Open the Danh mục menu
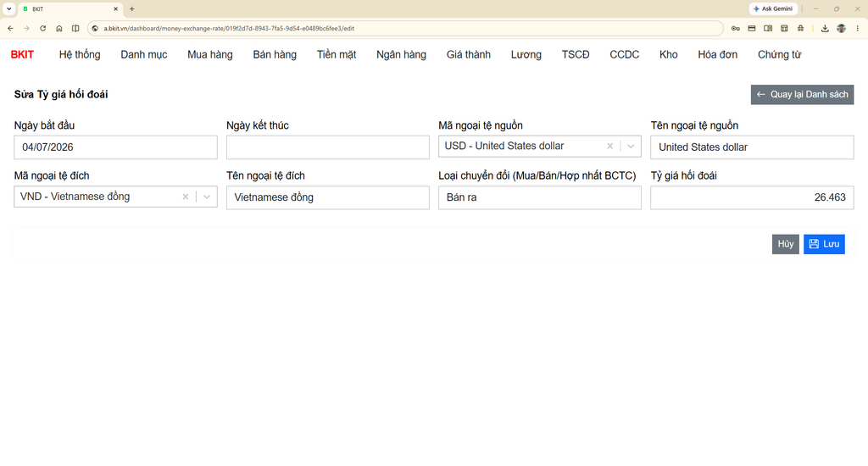 click(144, 54)
